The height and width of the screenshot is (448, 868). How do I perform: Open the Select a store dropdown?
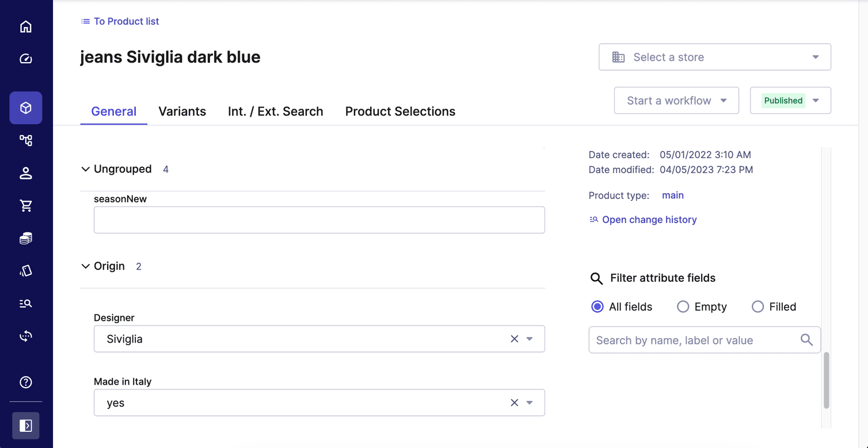point(714,57)
